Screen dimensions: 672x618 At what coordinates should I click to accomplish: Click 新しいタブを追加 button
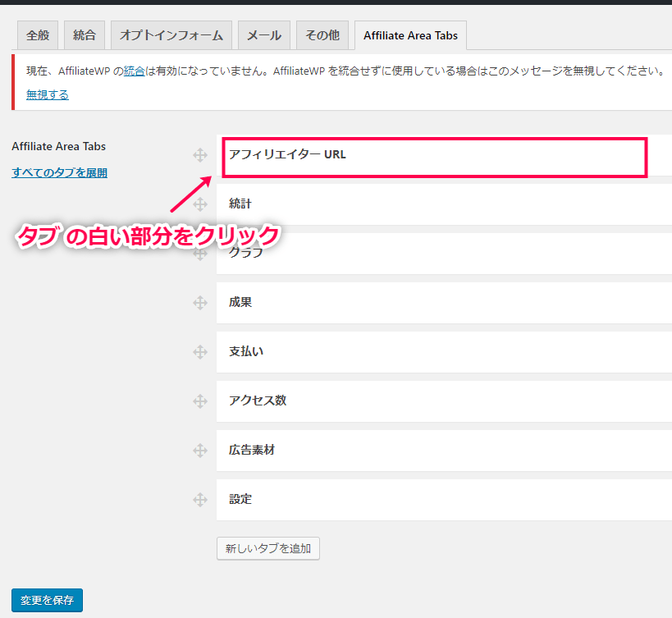tap(268, 548)
